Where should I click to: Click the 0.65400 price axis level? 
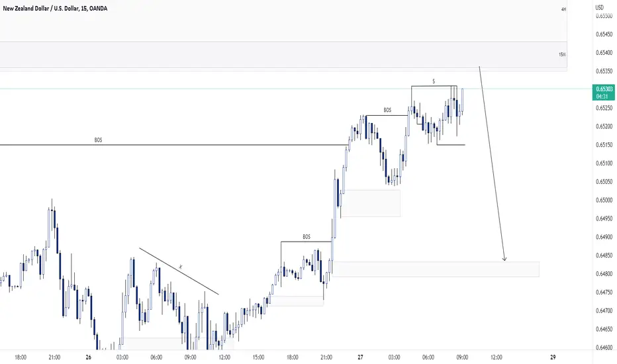tap(604, 53)
